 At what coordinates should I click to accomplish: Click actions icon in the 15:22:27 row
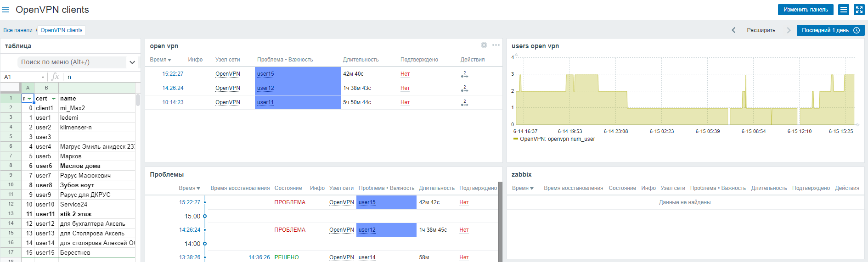[x=464, y=74]
